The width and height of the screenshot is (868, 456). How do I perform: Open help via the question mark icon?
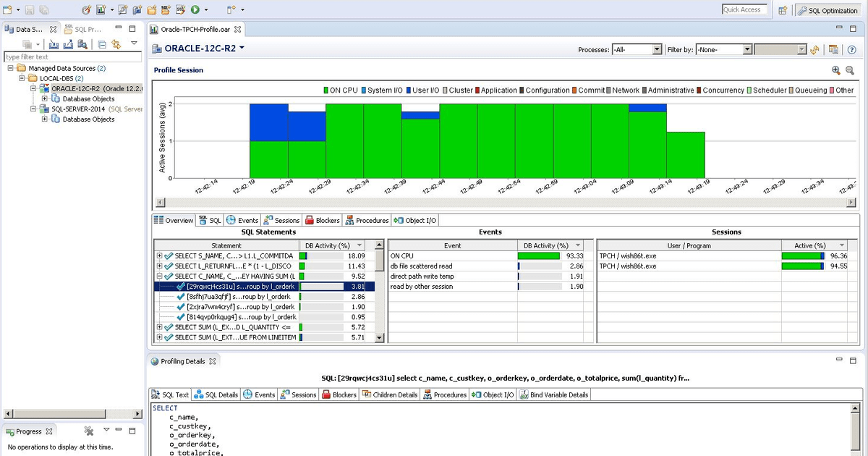pyautogui.click(x=852, y=50)
